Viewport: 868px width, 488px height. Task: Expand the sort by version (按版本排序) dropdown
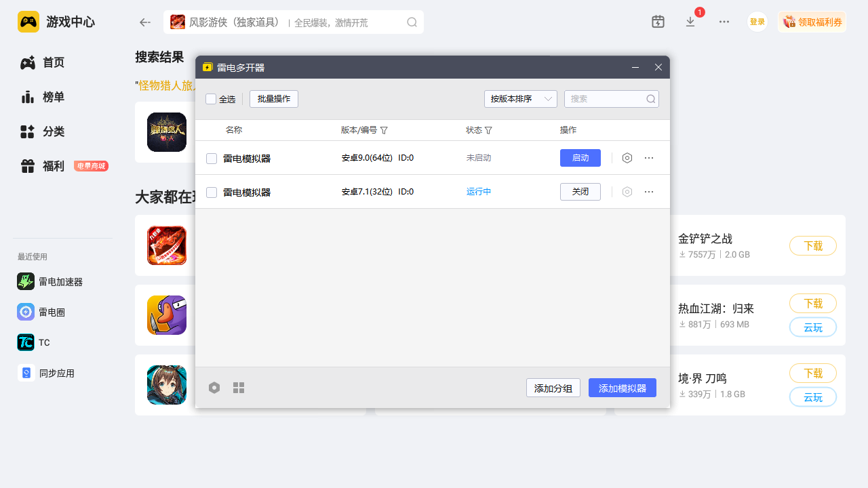click(520, 99)
